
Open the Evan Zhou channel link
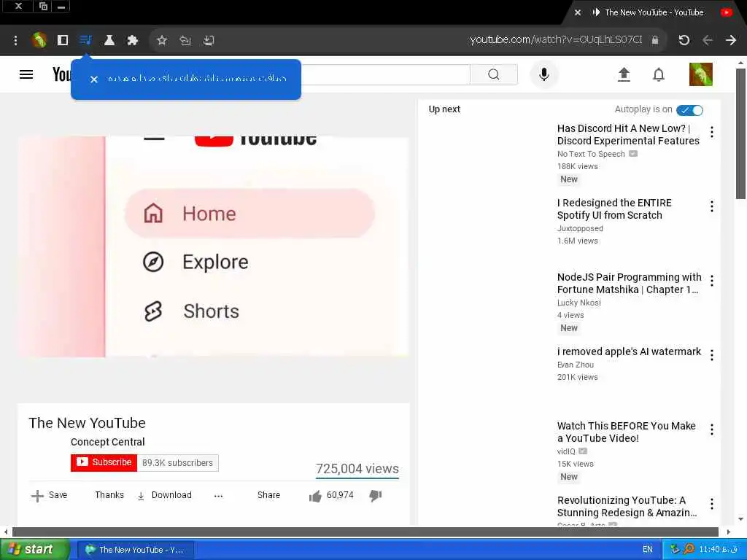[575, 365]
